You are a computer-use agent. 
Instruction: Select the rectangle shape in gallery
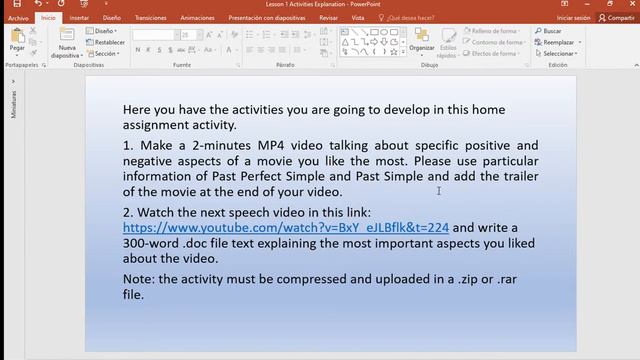click(x=374, y=32)
